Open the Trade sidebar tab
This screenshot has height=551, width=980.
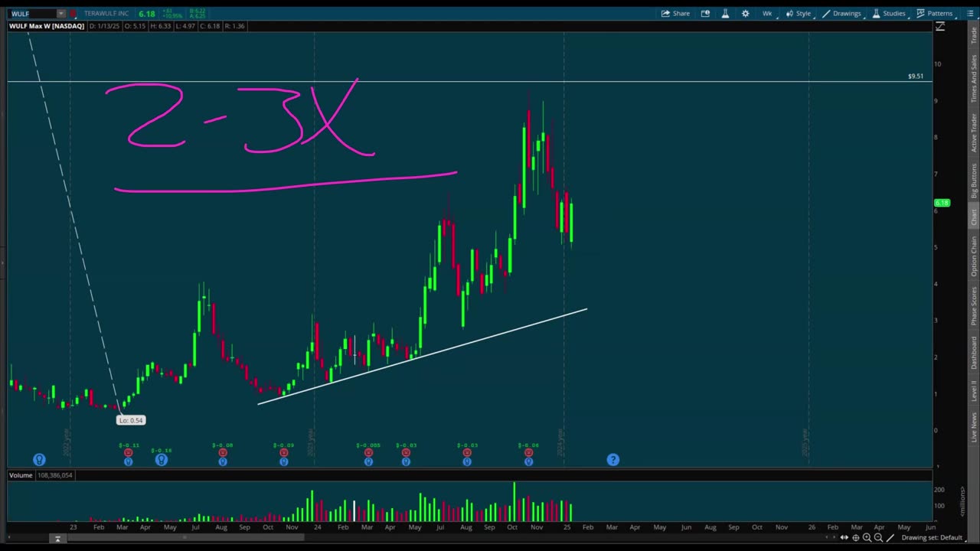[974, 35]
